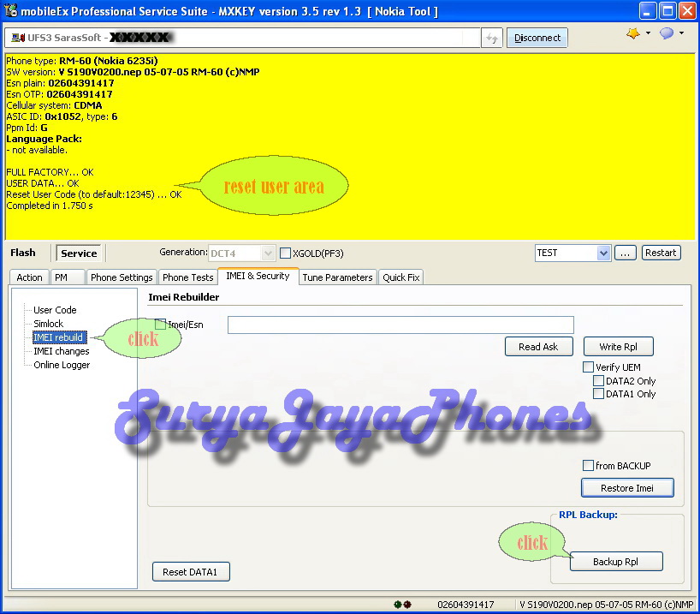Open the star favorites icon

pyautogui.click(x=633, y=33)
